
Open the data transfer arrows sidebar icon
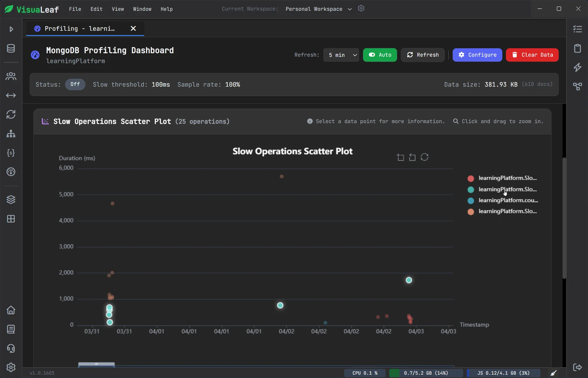click(11, 95)
